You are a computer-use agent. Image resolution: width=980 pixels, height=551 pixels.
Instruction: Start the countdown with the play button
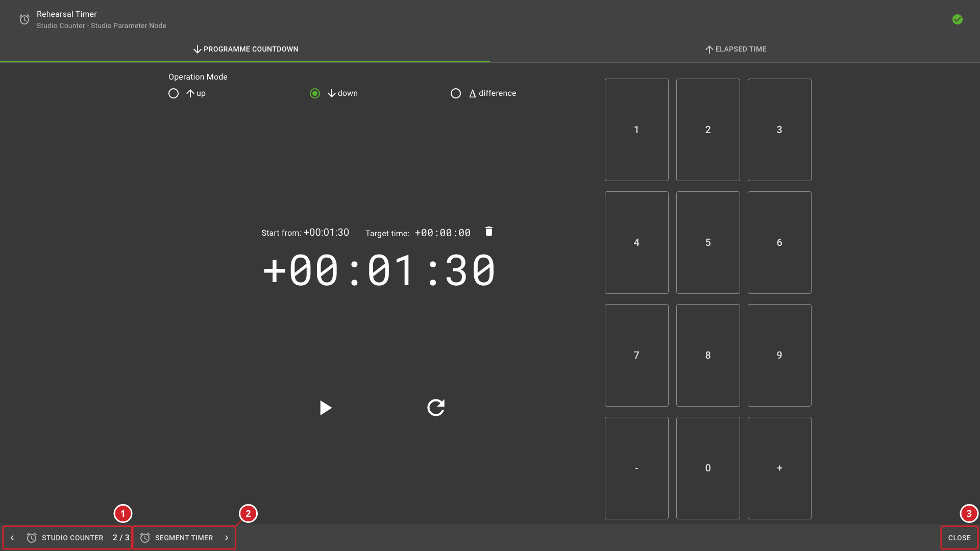click(x=325, y=408)
